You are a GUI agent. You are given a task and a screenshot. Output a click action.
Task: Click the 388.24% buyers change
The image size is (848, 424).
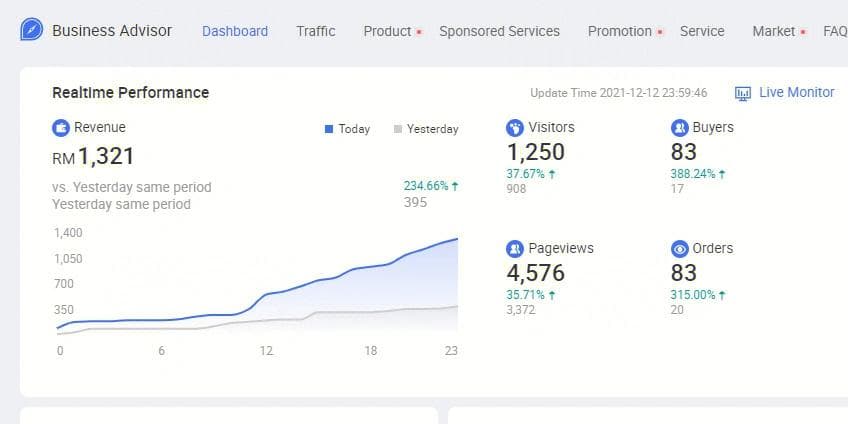(x=693, y=174)
